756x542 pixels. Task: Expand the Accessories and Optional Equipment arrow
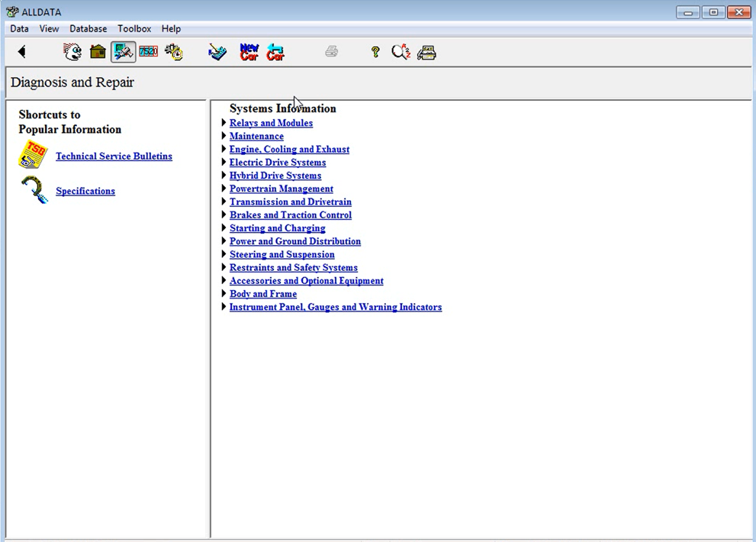coord(224,280)
